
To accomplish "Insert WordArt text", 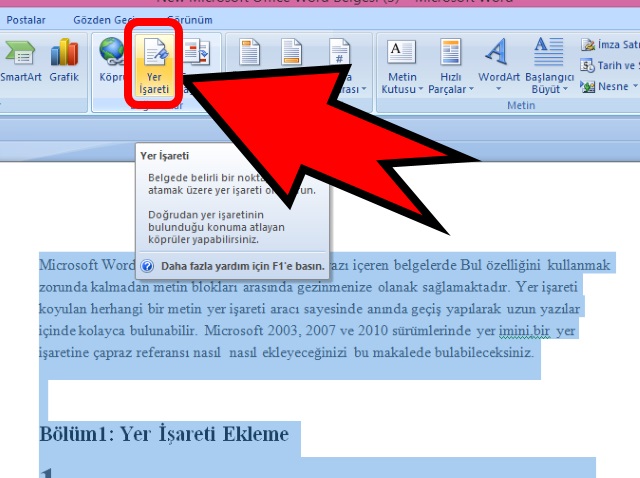I will (x=498, y=65).
